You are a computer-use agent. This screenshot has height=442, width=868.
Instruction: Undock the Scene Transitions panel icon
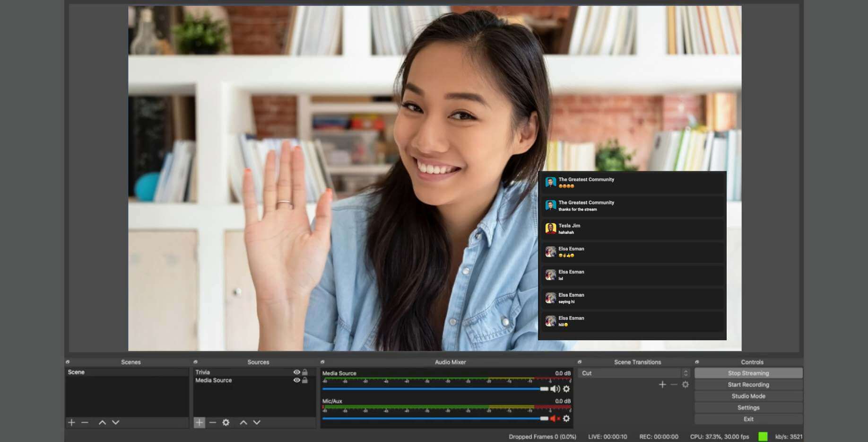pos(580,362)
